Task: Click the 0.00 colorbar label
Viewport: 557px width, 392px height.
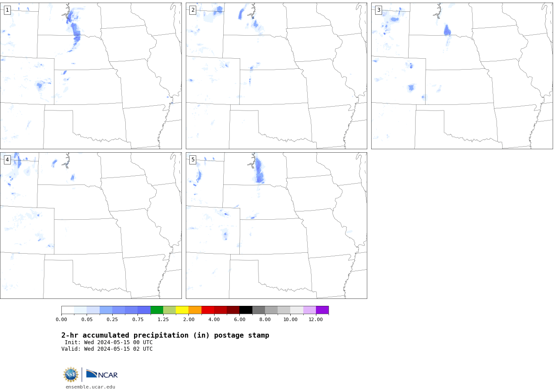Action: pyautogui.click(x=61, y=320)
